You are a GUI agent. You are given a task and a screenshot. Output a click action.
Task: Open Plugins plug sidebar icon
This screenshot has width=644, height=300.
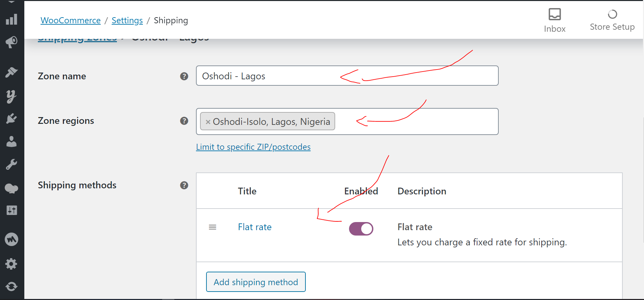click(x=11, y=118)
